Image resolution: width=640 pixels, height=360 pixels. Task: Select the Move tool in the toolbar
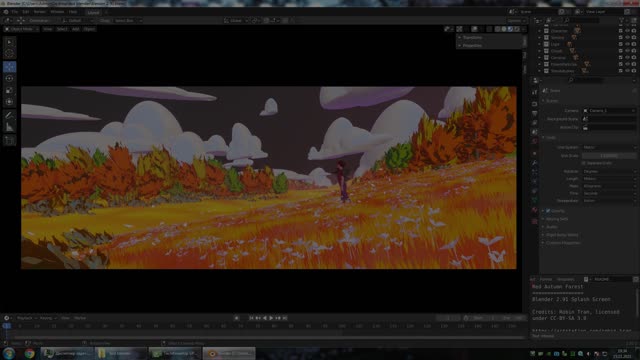(9, 67)
